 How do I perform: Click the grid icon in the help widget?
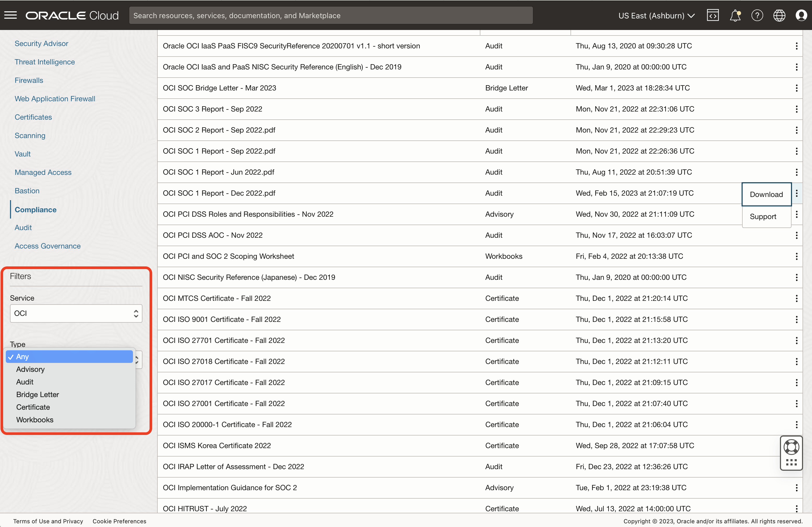click(791, 463)
